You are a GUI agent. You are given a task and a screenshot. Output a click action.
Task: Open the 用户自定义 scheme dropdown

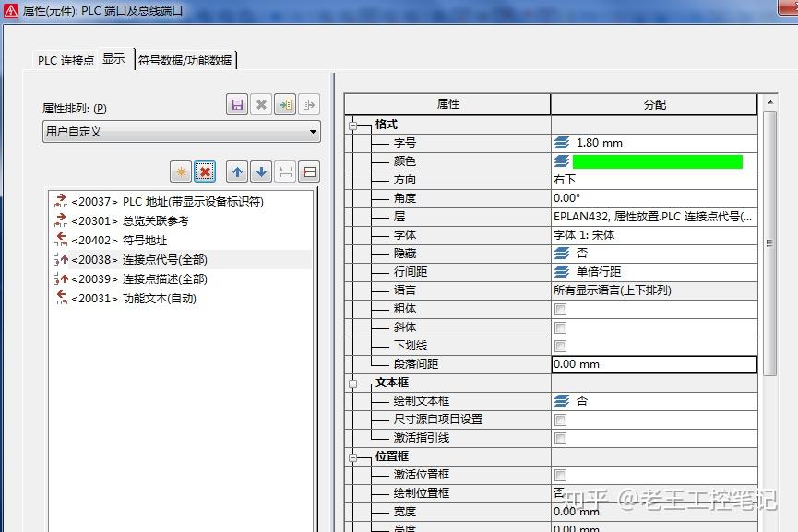coord(311,130)
